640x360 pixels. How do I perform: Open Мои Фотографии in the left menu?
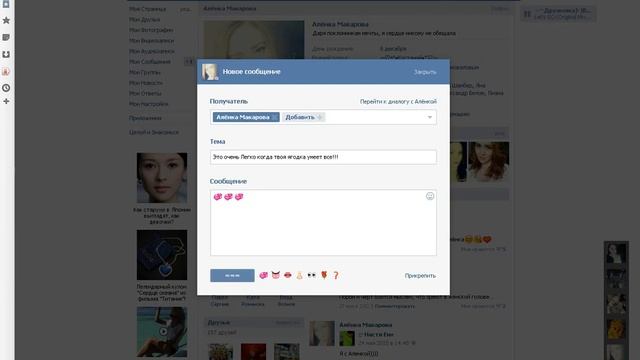coord(151,30)
